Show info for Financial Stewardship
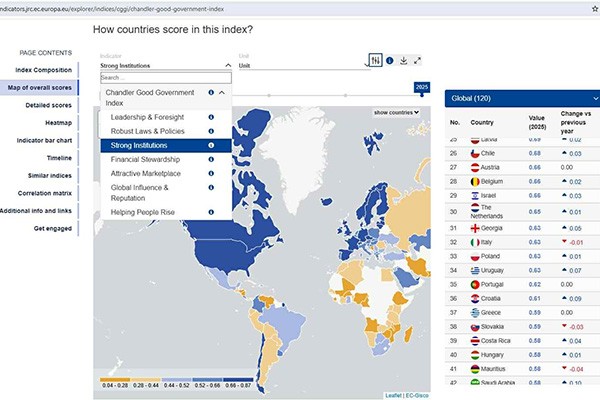 [x=211, y=159]
